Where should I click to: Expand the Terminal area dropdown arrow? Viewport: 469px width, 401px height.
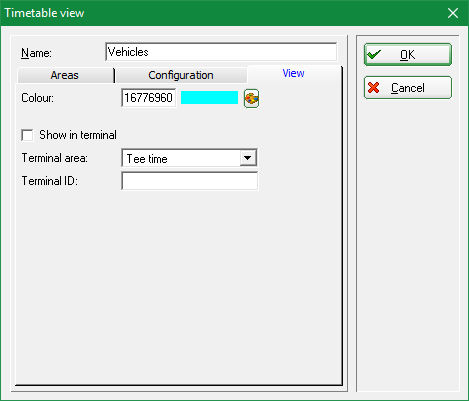coord(248,158)
